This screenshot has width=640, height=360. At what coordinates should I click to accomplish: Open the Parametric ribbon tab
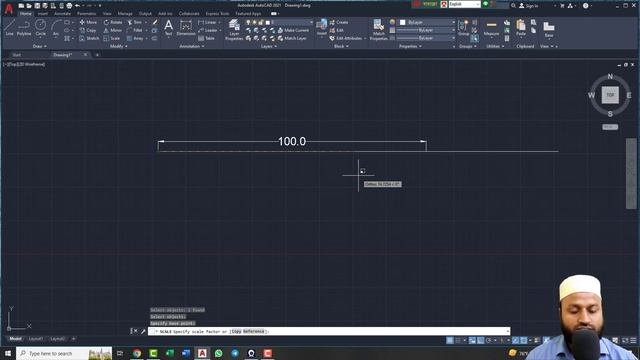86,13
